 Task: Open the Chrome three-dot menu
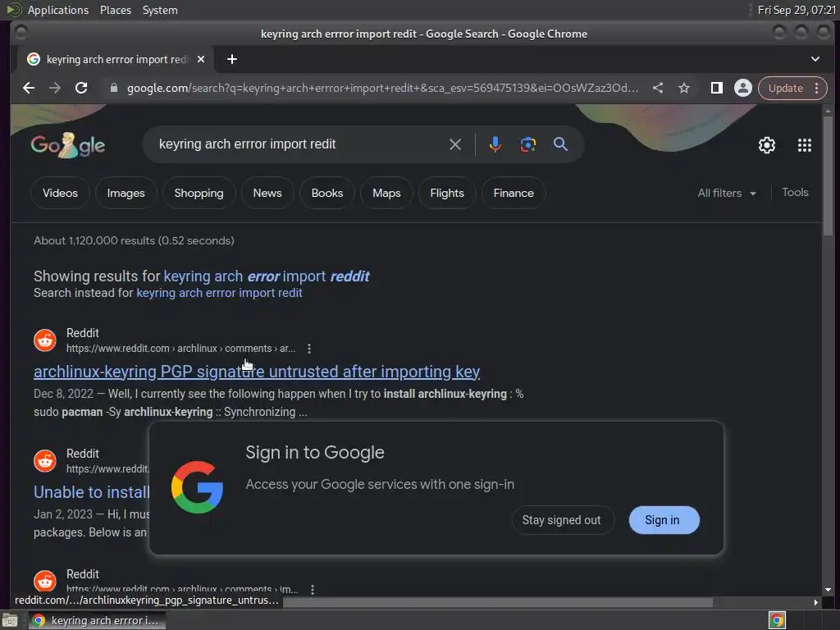(817, 88)
